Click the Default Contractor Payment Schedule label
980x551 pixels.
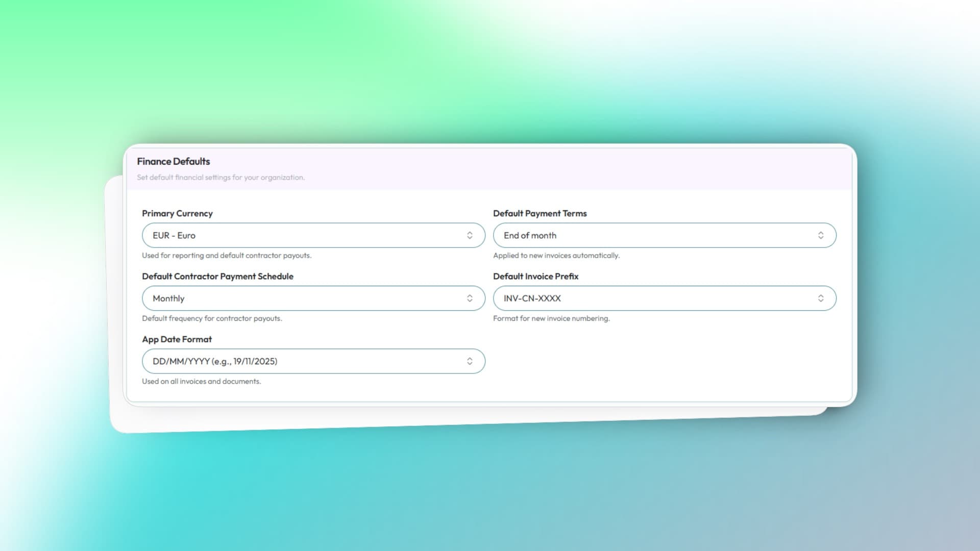click(x=217, y=276)
